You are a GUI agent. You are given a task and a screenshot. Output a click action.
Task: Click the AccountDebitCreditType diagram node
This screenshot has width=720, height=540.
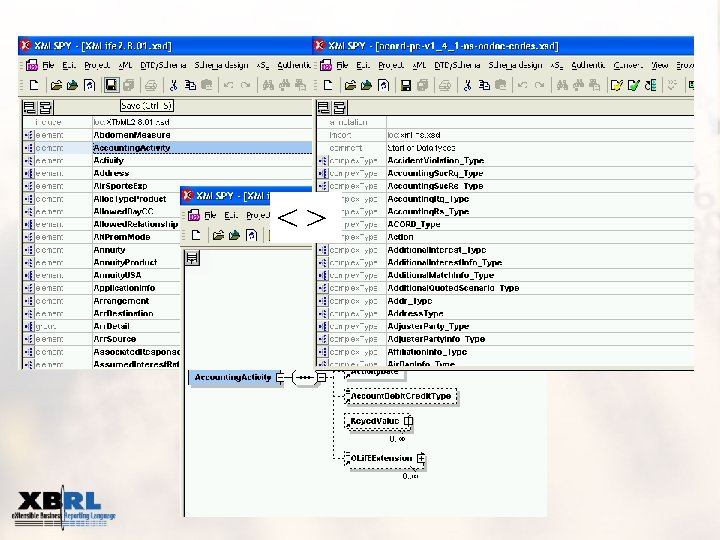pyautogui.click(x=401, y=396)
